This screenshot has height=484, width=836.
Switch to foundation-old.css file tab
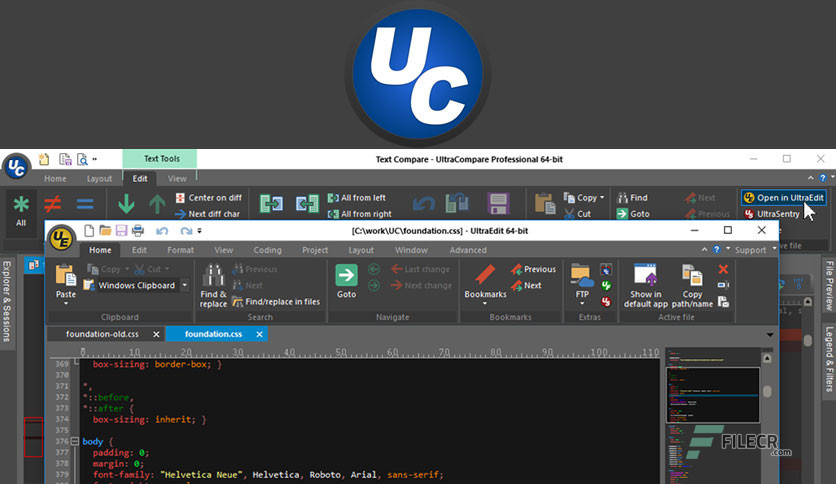point(102,334)
